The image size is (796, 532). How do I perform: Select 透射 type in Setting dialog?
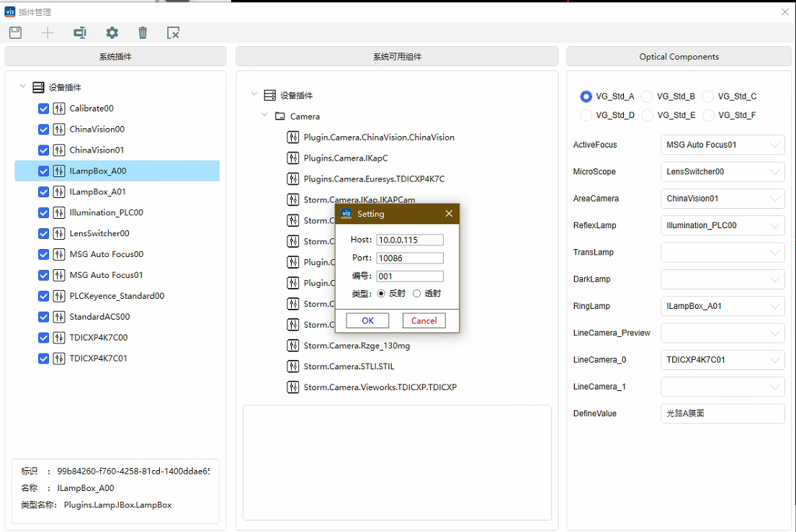pyautogui.click(x=417, y=294)
